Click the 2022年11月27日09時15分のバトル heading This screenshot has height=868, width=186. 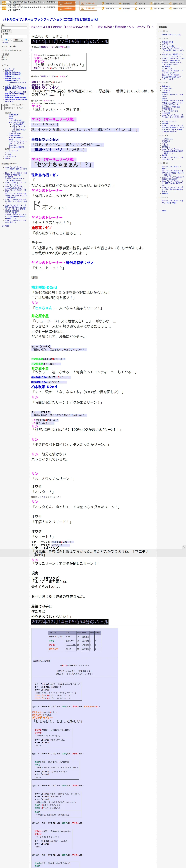(x=70, y=41)
